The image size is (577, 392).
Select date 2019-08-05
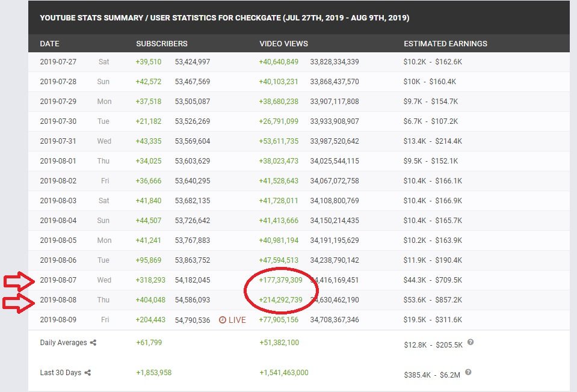(58, 240)
